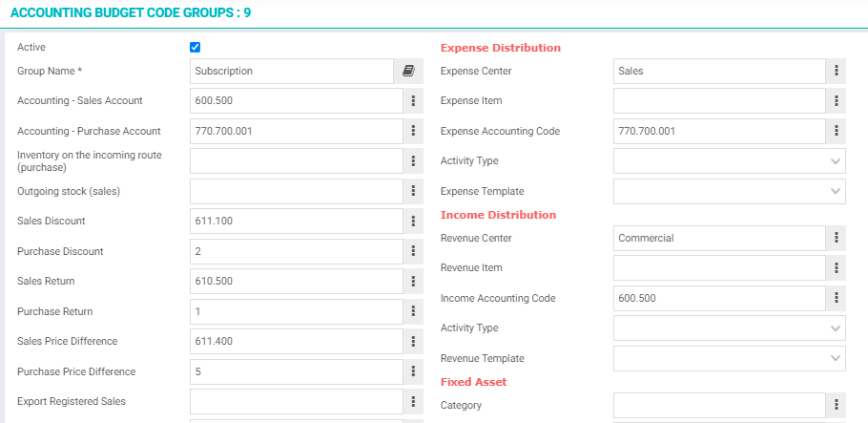Open the Accounting - Purchase Account picker dots
Viewport: 868px width, 423px height.
pos(413,131)
